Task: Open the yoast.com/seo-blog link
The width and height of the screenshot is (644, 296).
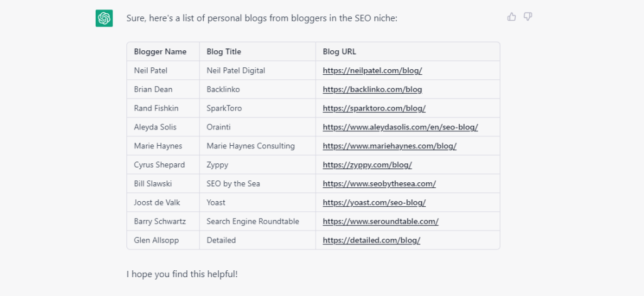Action: click(x=374, y=203)
